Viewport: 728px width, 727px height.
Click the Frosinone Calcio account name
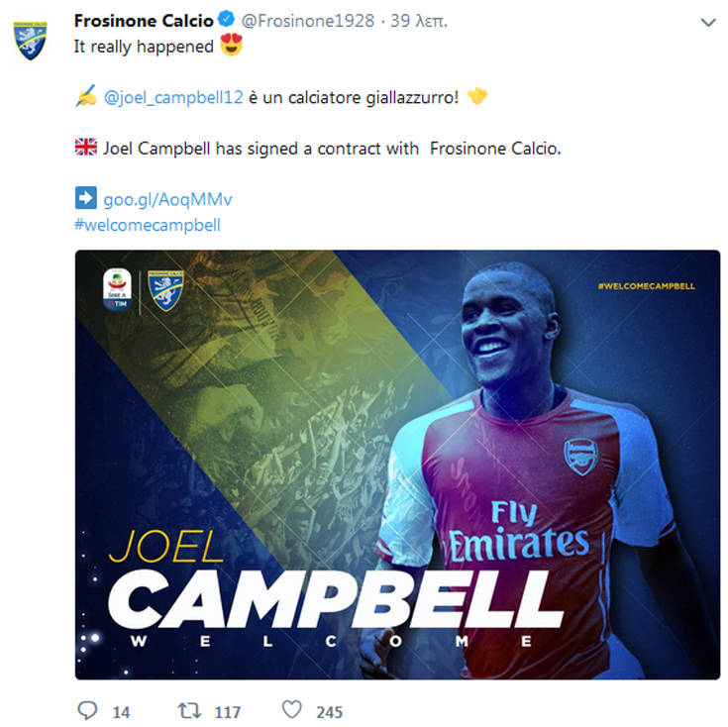[144, 21]
